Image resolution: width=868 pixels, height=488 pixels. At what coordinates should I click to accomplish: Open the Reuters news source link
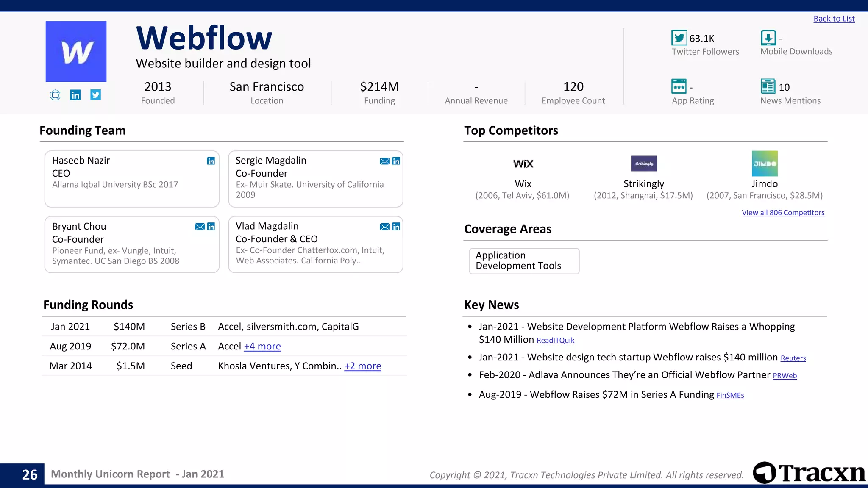coord(793,358)
